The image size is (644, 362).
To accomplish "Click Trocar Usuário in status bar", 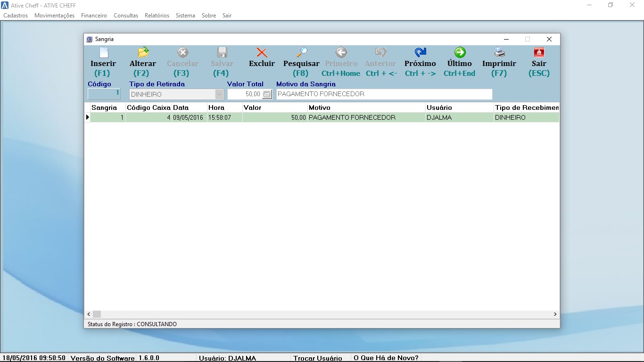I will click(x=318, y=358).
